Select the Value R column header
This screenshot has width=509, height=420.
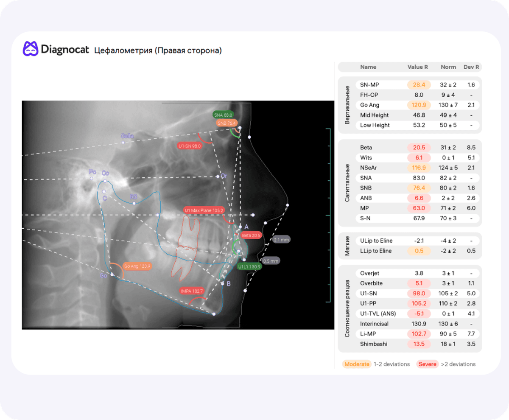[x=418, y=67]
